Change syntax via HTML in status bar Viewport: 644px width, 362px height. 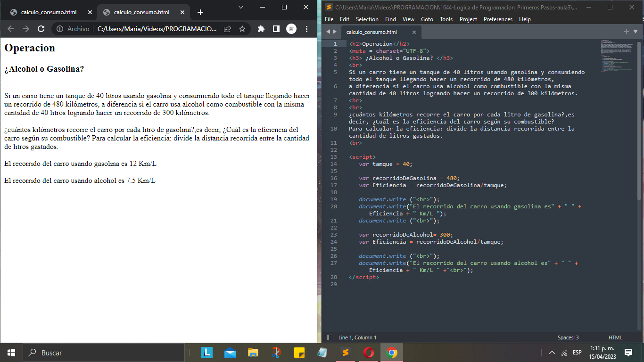click(615, 337)
